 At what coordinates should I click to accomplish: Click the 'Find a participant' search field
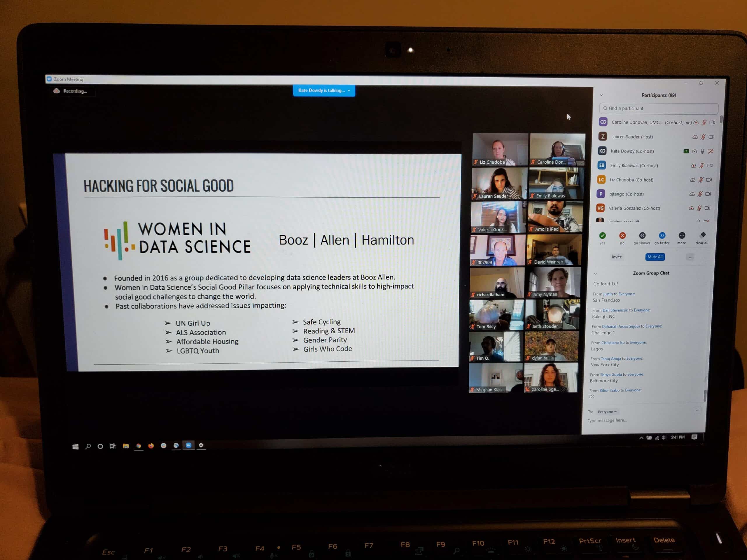(x=659, y=108)
